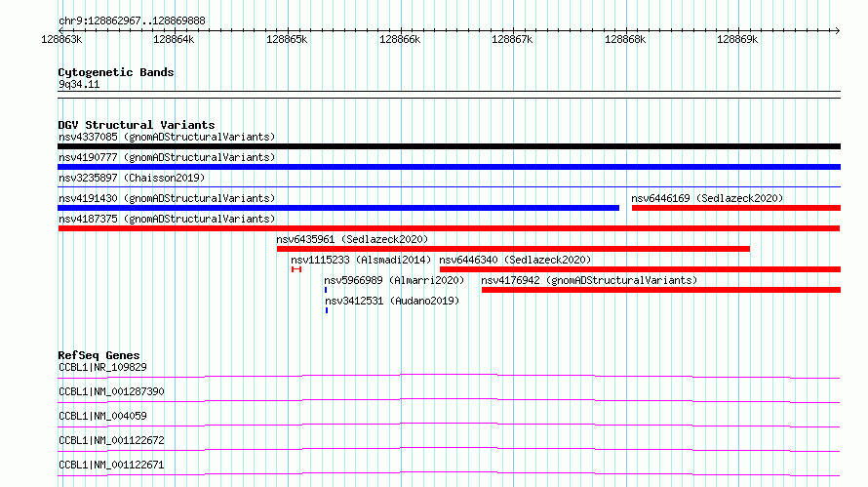The height and width of the screenshot is (487, 868).
Task: Open gene label CCBL1|NM_001287390
Action: point(111,391)
